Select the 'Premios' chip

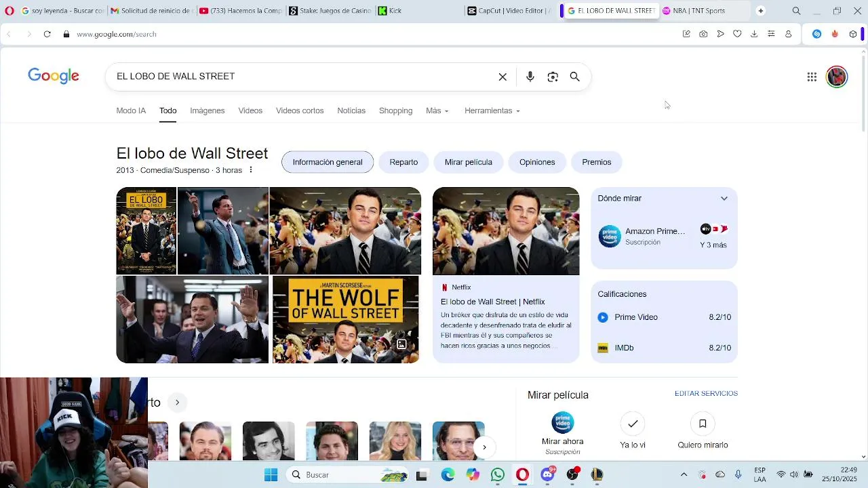[x=597, y=162]
